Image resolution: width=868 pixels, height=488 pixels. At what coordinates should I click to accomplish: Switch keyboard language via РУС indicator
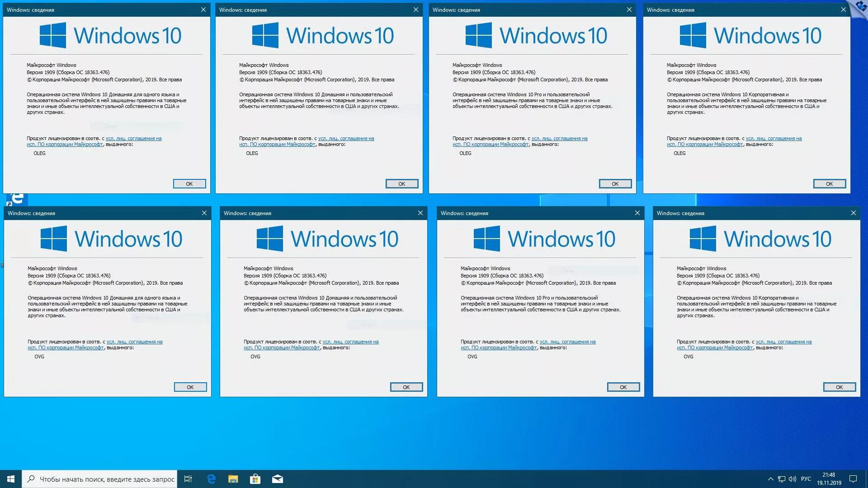pyautogui.click(x=807, y=479)
